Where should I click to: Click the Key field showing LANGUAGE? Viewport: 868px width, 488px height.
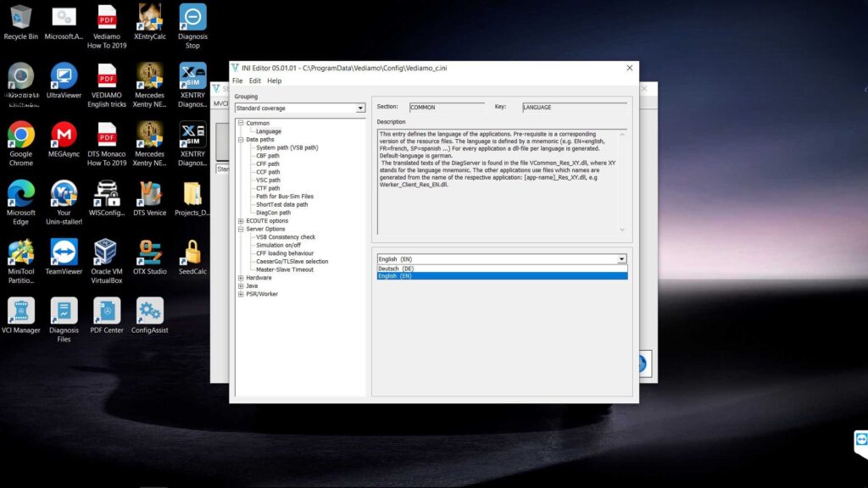(x=574, y=108)
